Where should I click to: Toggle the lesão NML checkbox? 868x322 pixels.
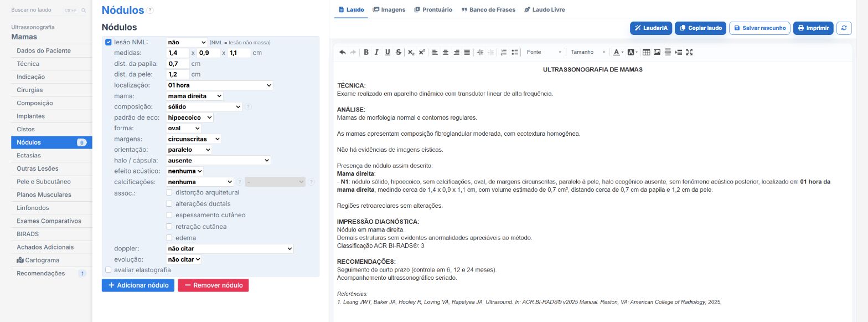coord(108,42)
